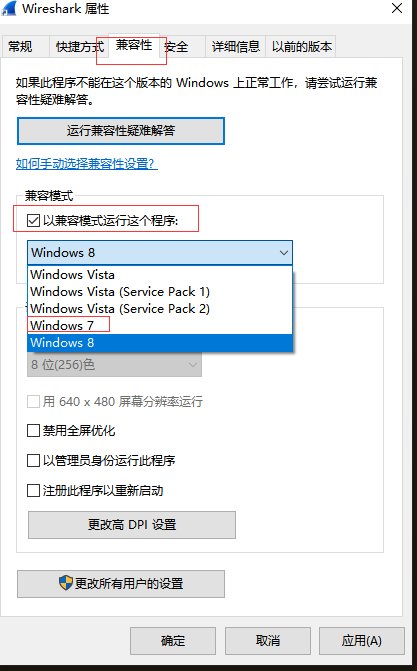Switch to the 快捷方式 tab

click(80, 46)
